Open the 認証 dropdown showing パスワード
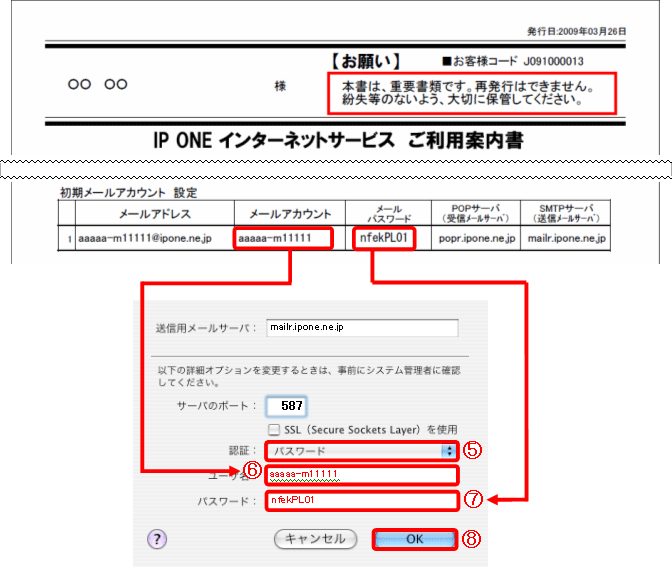This screenshot has width=672, height=567. coord(361,451)
